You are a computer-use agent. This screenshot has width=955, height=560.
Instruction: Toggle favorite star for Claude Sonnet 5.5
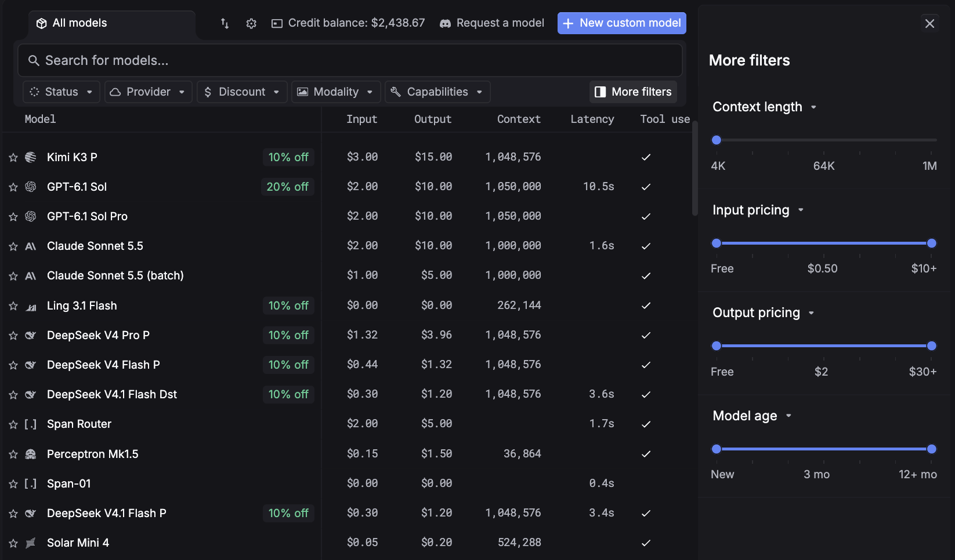point(13,246)
